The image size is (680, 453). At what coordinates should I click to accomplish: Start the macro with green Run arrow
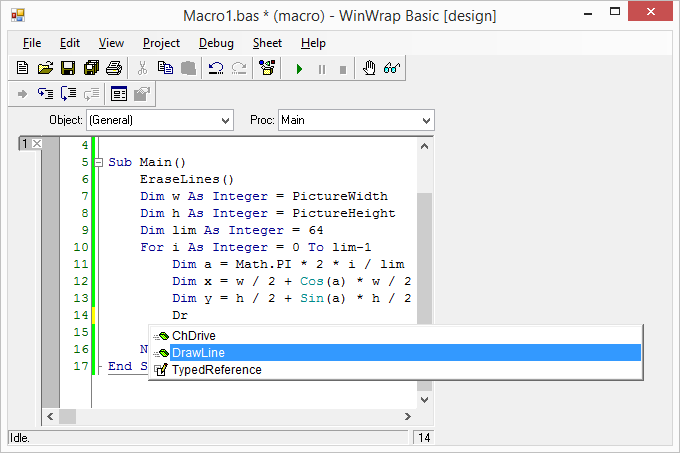point(299,69)
